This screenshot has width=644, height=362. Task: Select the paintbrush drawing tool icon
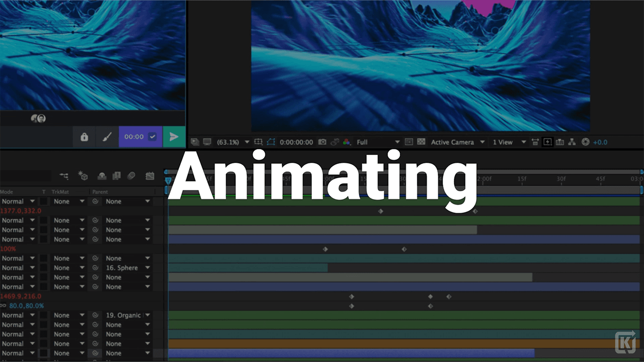pos(107,137)
